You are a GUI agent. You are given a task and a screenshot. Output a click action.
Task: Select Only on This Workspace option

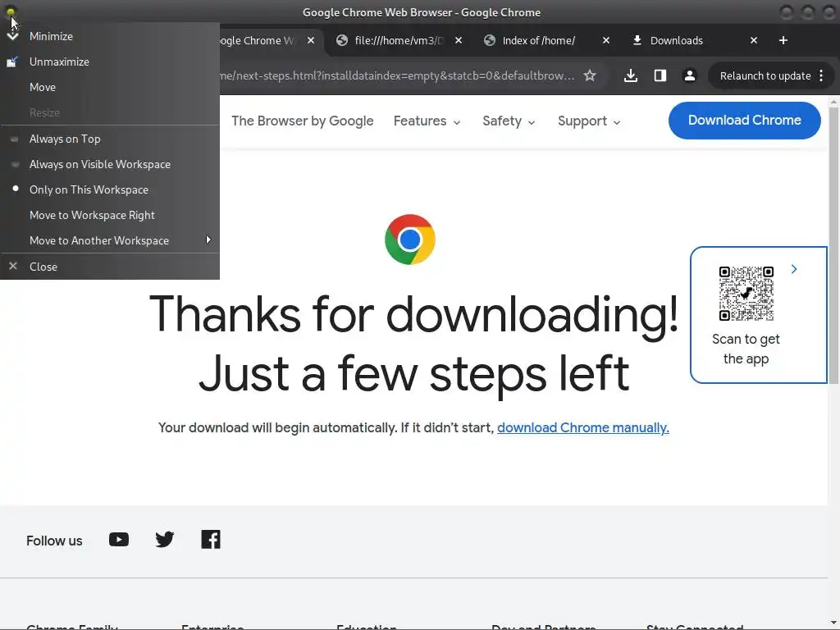(110, 189)
